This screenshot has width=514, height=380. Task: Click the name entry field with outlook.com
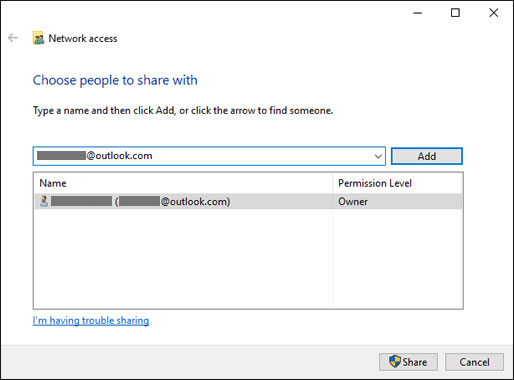(209, 156)
